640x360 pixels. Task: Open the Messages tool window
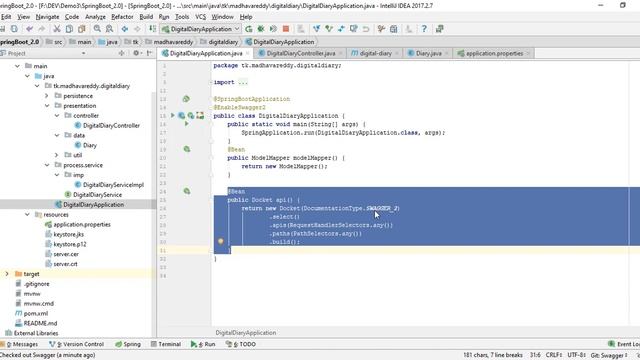(19, 344)
